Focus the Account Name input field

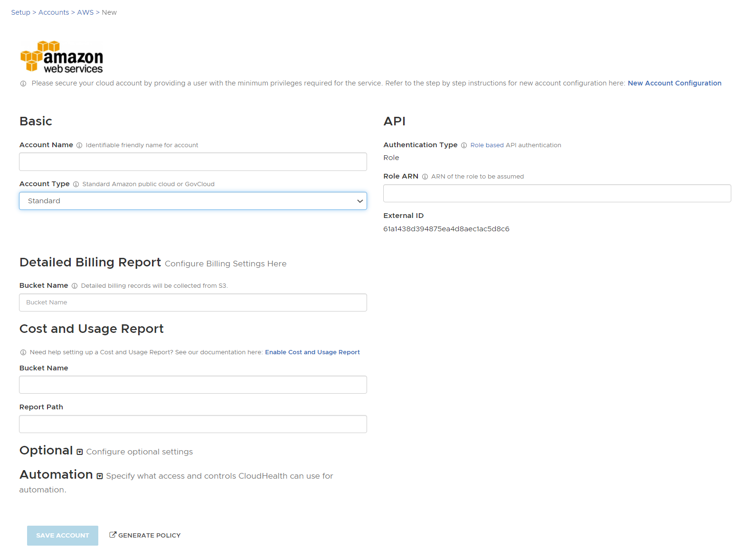click(193, 162)
